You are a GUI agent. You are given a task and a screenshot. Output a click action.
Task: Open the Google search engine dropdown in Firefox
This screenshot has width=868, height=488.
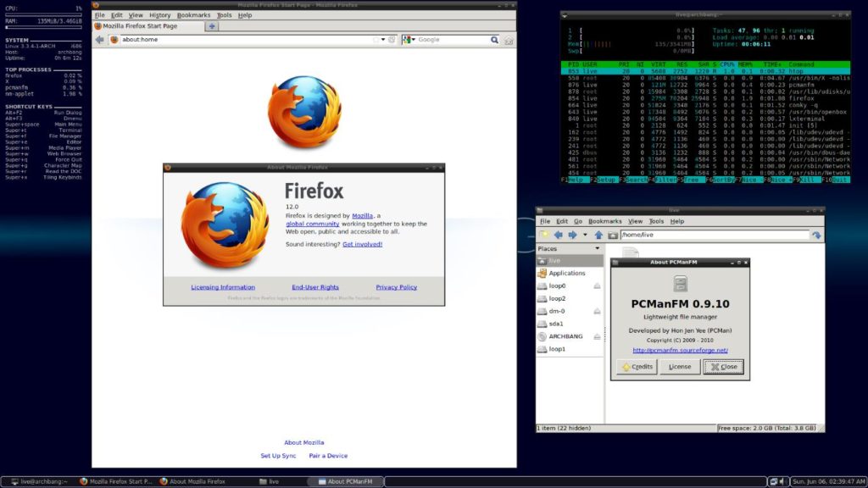(411, 39)
